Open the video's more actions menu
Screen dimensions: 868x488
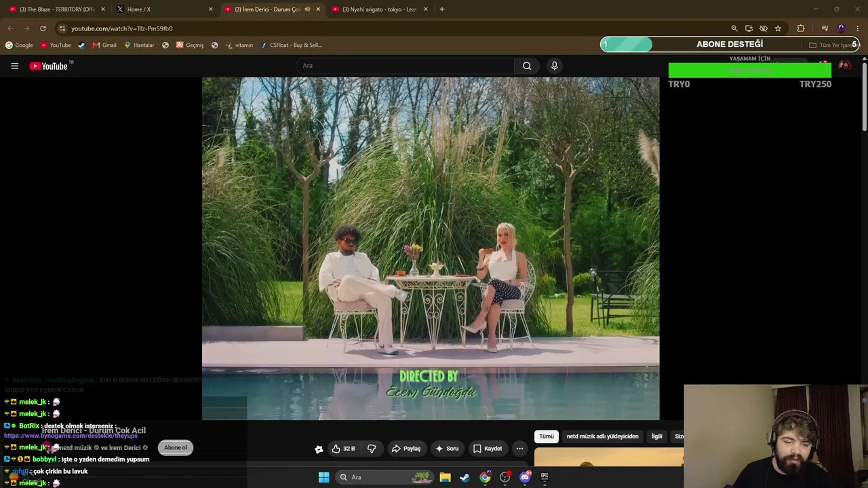pos(519,449)
